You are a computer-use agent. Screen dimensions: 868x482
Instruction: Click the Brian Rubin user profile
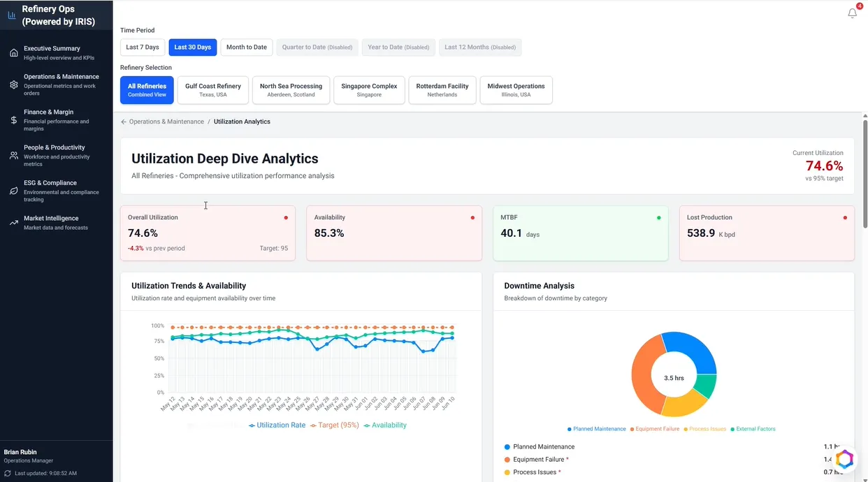28,456
